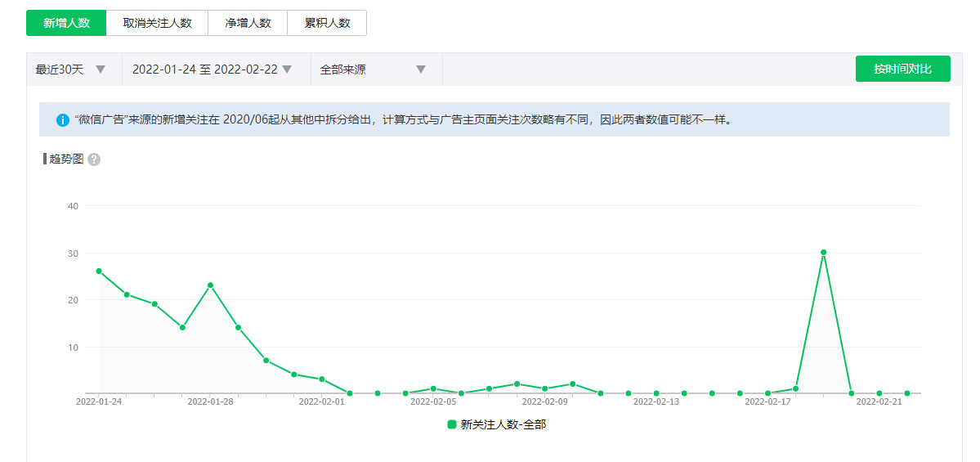Click the help icon beside 趋势图

point(94,159)
